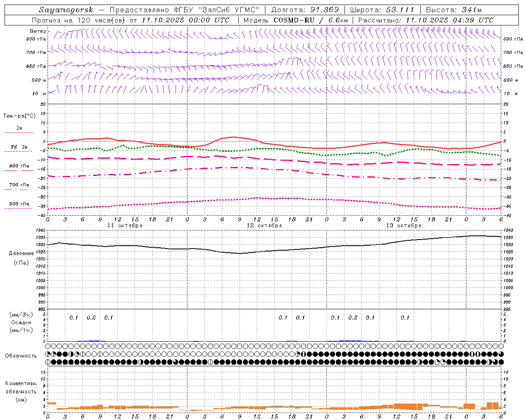This screenshot has height=420, width=525.
Task: Click the 'Модель COSMO-RU / 6.6км' label
Action: [296, 20]
